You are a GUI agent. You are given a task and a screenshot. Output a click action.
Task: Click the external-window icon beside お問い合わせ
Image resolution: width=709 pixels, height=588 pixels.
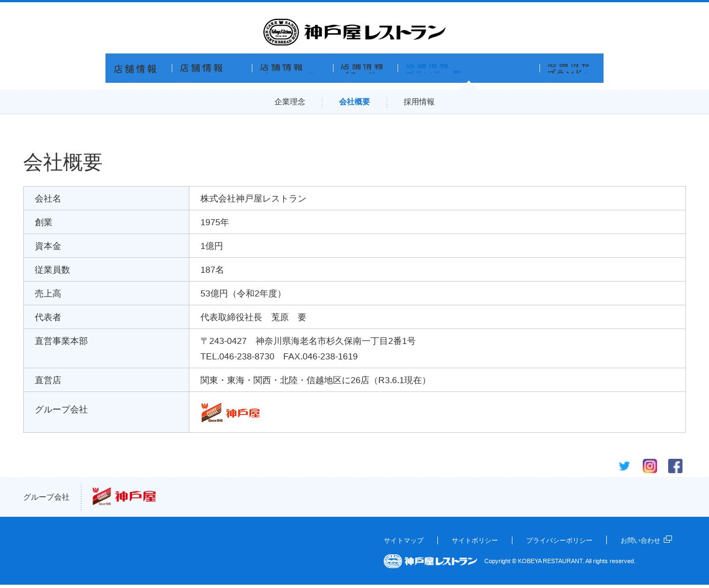[x=668, y=539]
